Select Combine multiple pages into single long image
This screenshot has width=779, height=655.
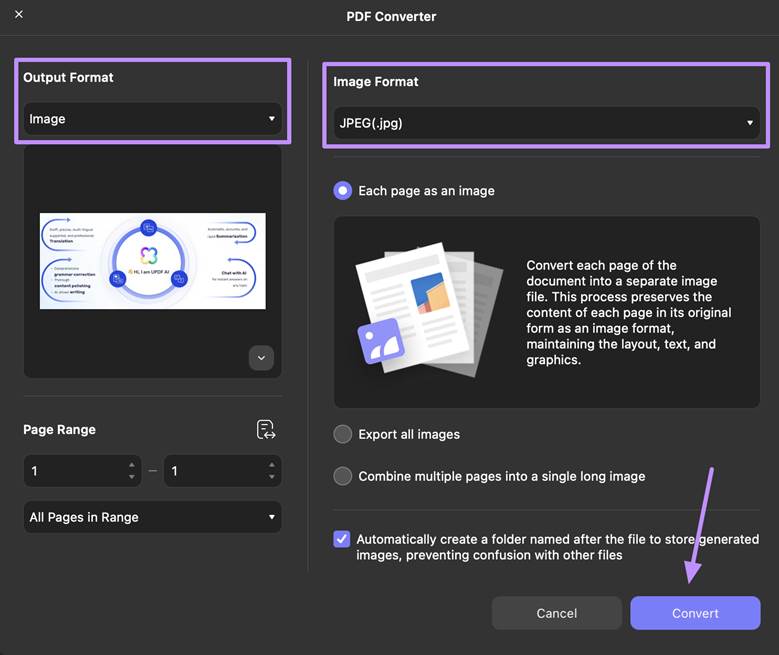tap(343, 476)
